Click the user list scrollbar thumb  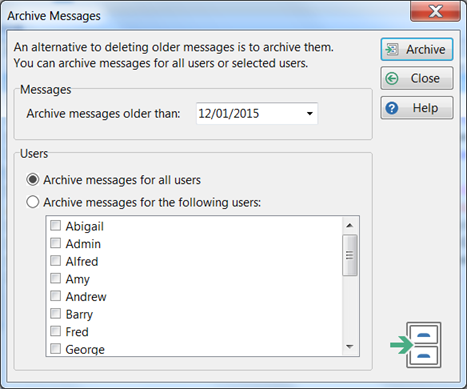[350, 255]
